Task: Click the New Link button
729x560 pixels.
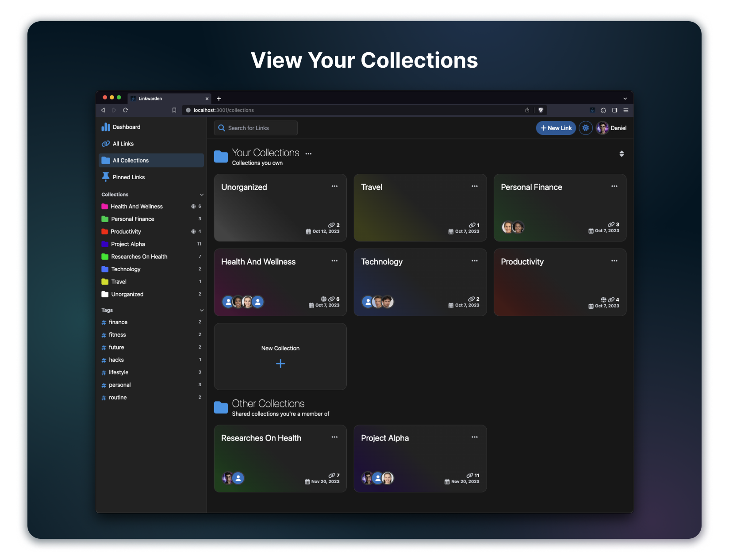Action: [x=556, y=128]
